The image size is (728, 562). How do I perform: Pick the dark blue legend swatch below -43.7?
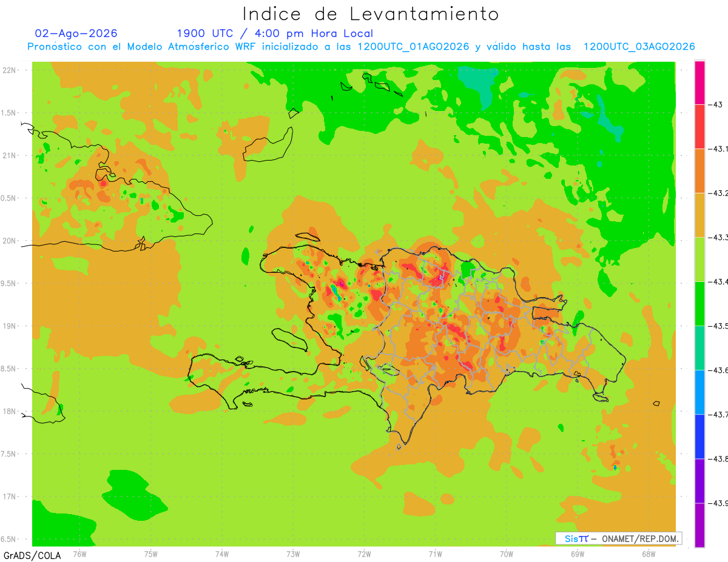699,436
